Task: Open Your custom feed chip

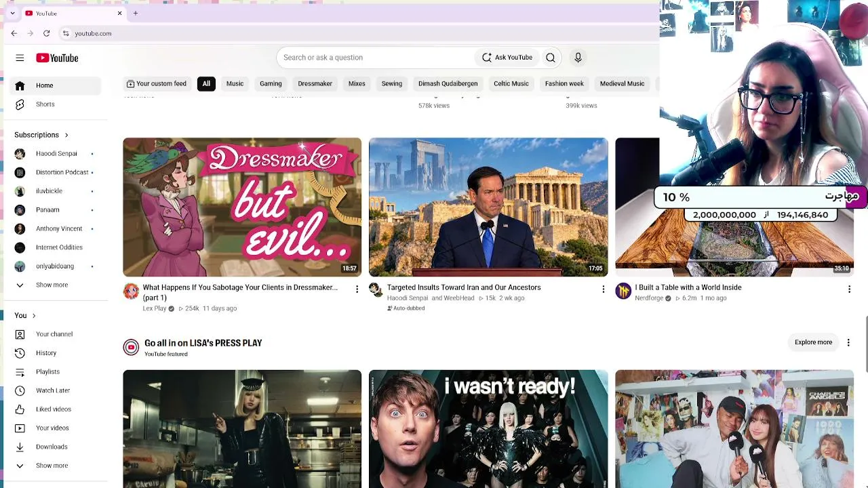Action: [156, 83]
